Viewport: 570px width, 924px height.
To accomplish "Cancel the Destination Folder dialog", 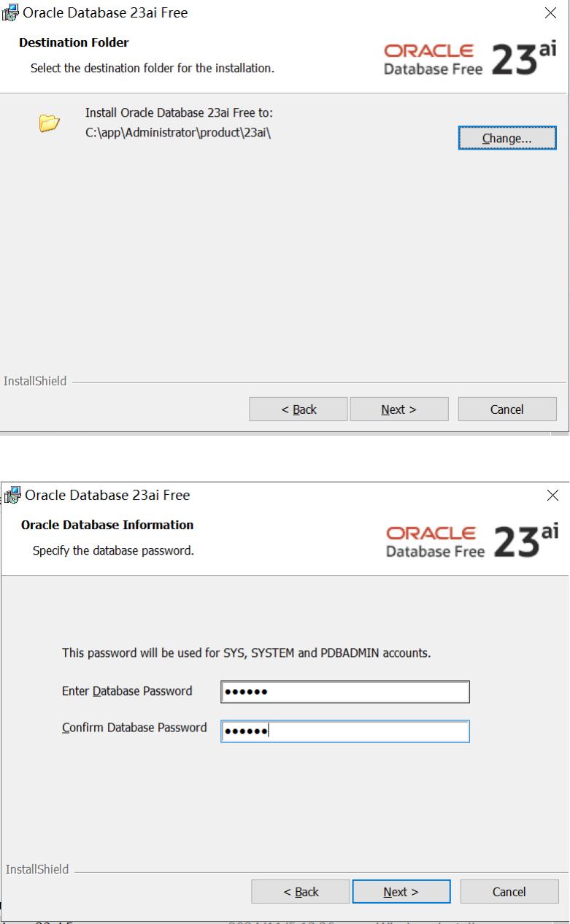I will (x=507, y=409).
